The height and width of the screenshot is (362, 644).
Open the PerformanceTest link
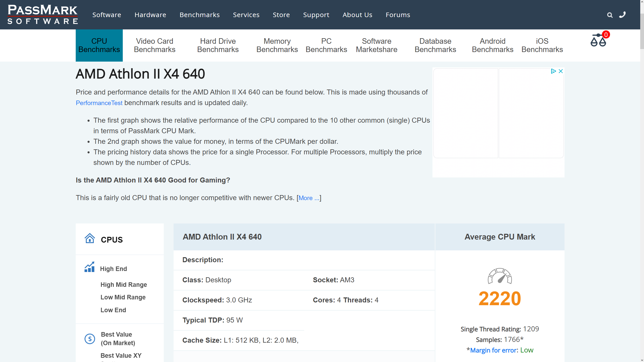(99, 103)
